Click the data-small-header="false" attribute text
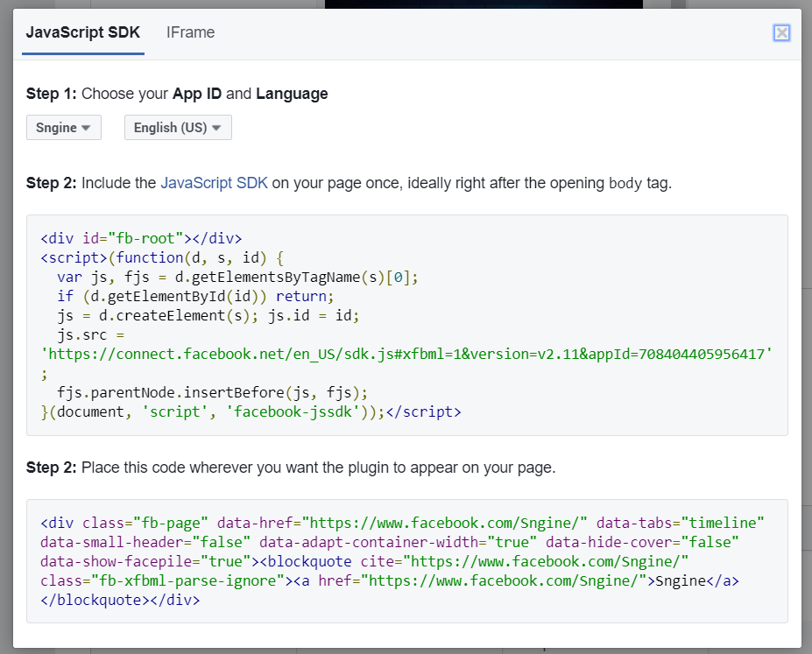This screenshot has width=812, height=654. (x=145, y=542)
